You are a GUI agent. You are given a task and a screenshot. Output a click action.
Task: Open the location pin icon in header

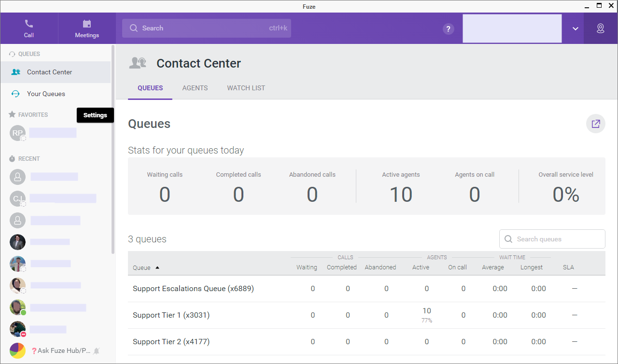click(x=600, y=28)
